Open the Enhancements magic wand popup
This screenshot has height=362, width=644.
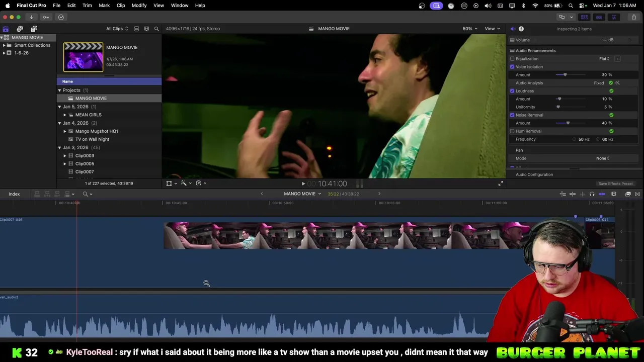[x=186, y=184]
